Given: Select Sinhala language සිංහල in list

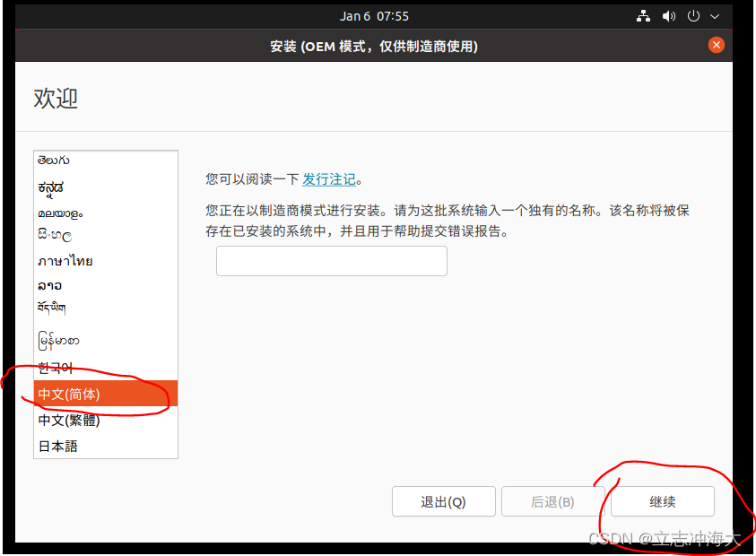Looking at the screenshot, I should [x=106, y=235].
